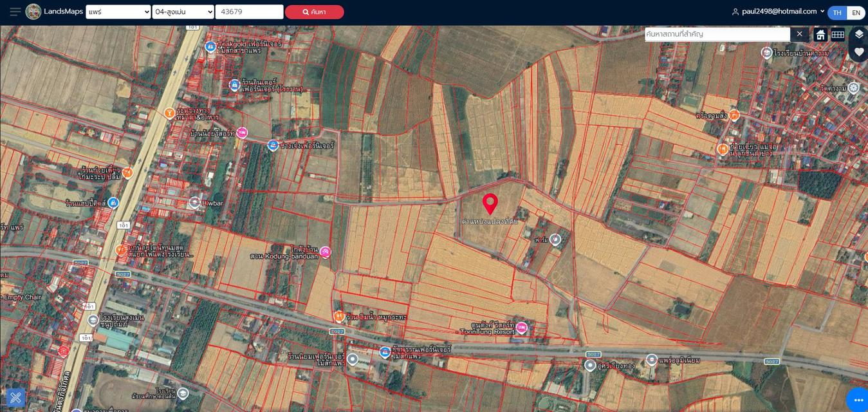Screen dimensions: 868x412
Task: Open the district dropdown 04-สูงเม่น
Action: [x=183, y=12]
